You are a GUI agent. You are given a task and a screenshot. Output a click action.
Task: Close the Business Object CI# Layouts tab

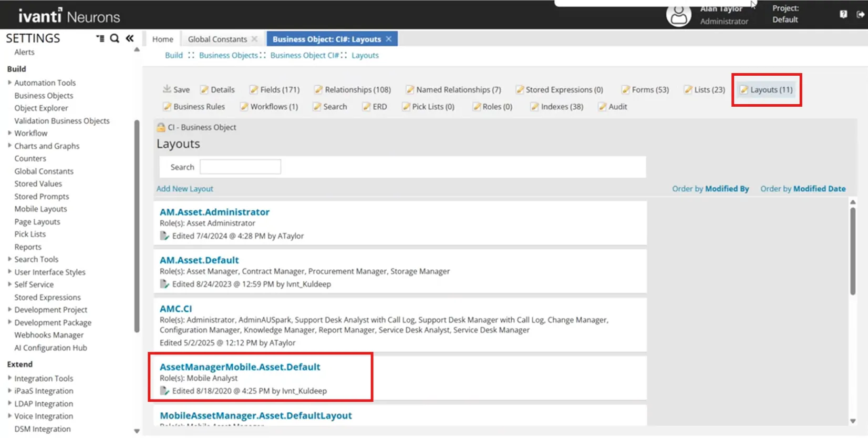coord(389,39)
